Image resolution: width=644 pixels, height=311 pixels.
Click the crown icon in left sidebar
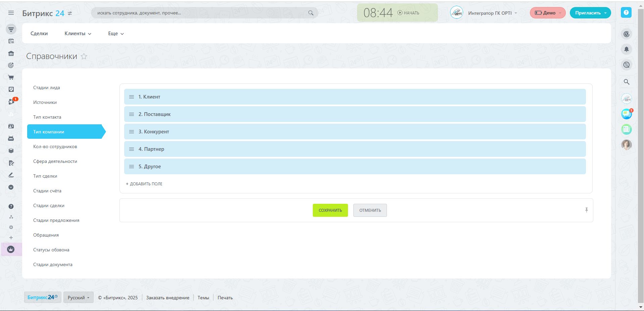[x=11, y=249]
